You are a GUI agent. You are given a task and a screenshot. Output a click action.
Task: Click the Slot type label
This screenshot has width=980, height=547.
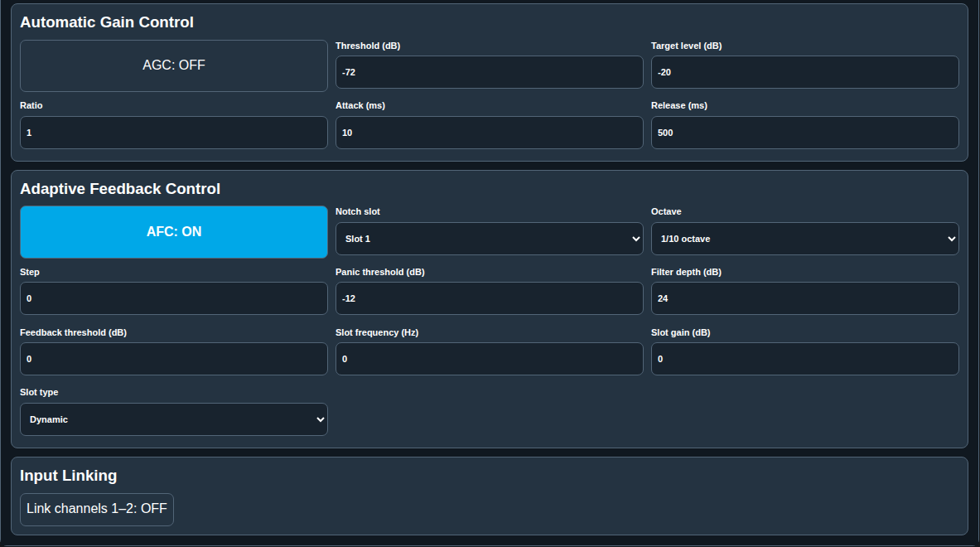[x=39, y=392]
